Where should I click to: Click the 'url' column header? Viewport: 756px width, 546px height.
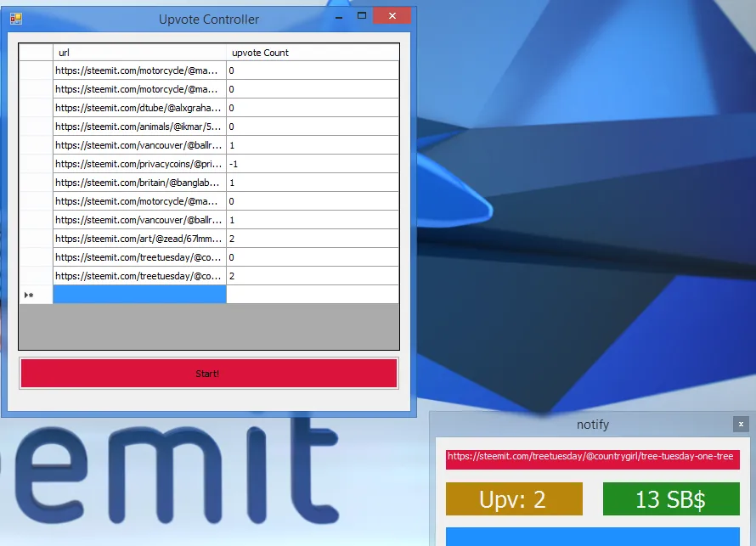click(139, 52)
